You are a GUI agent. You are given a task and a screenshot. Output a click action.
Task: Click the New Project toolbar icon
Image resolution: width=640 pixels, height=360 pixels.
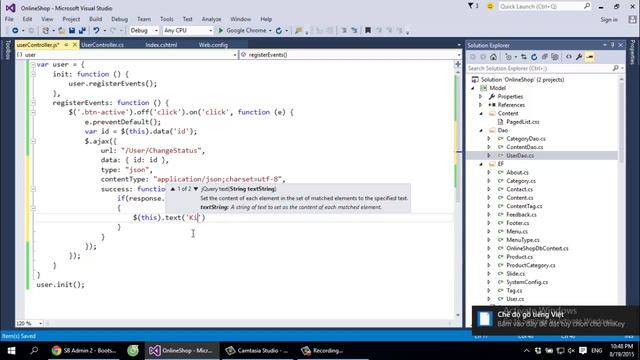[46, 31]
